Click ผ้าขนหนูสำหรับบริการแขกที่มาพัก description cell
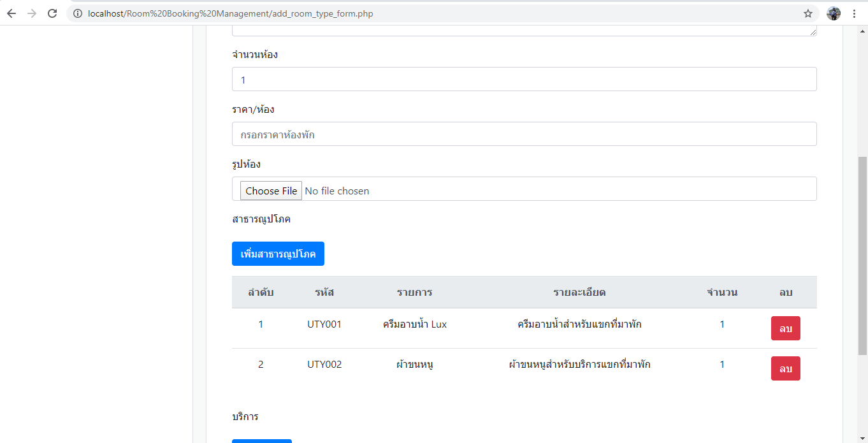Screen dimensions: 868x443 click(579, 365)
